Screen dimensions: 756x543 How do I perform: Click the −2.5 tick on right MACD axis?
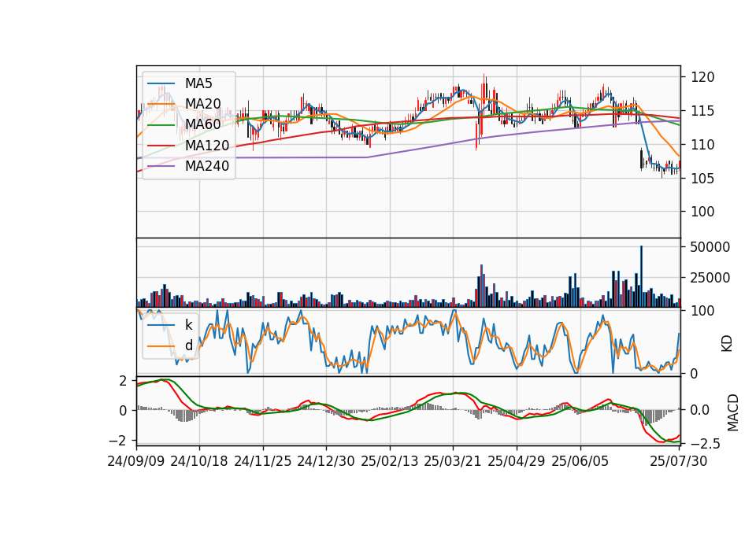pos(706,443)
